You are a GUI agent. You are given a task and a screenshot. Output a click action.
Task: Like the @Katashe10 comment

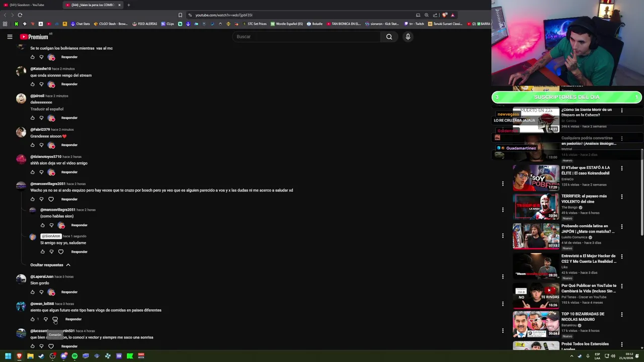(33, 84)
